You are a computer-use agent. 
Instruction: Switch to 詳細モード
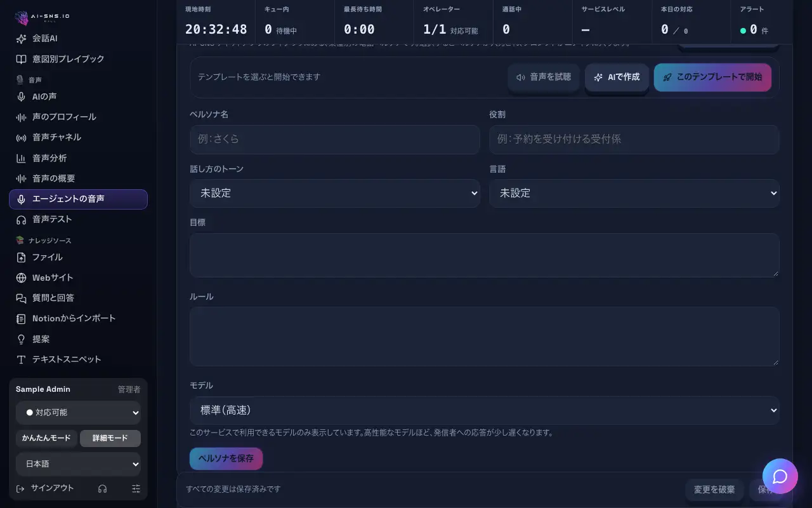[110, 438]
